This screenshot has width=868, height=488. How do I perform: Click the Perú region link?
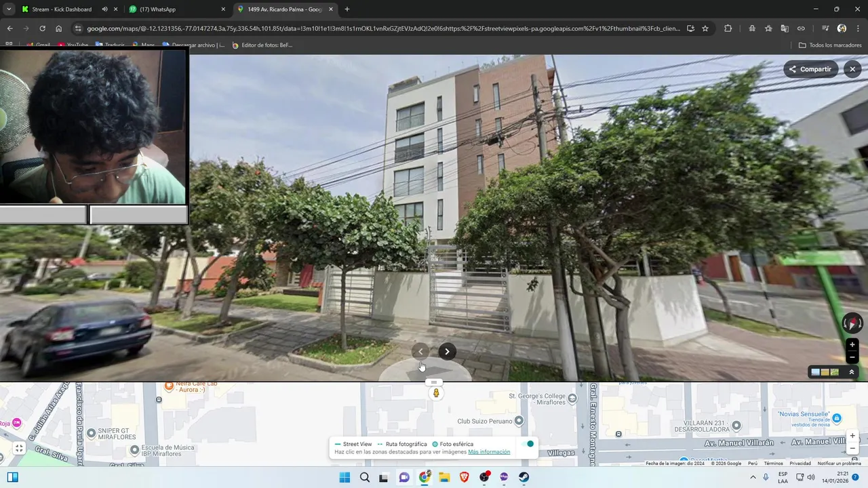pyautogui.click(x=753, y=464)
